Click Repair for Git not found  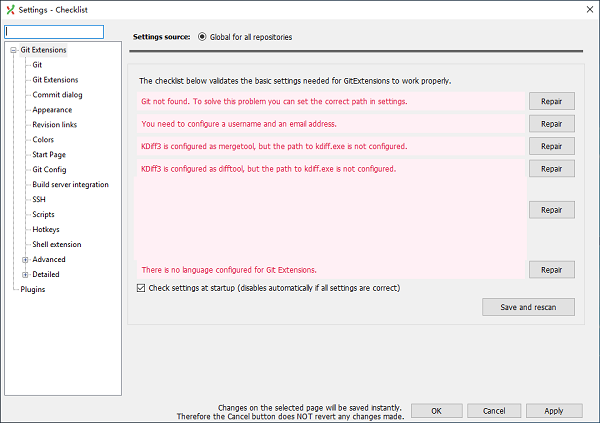(551, 101)
